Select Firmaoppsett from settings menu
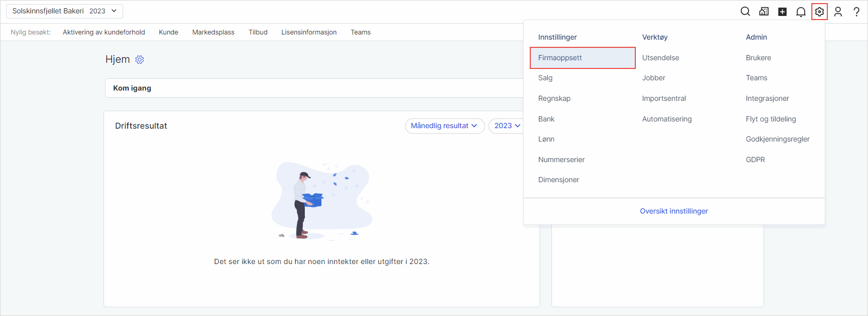This screenshot has height=316, width=868. pyautogui.click(x=560, y=58)
